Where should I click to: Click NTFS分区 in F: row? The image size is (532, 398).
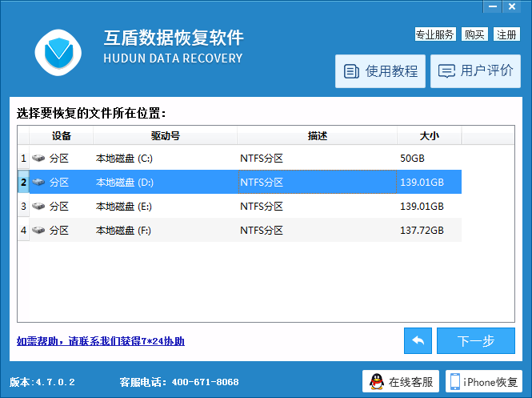point(262,231)
